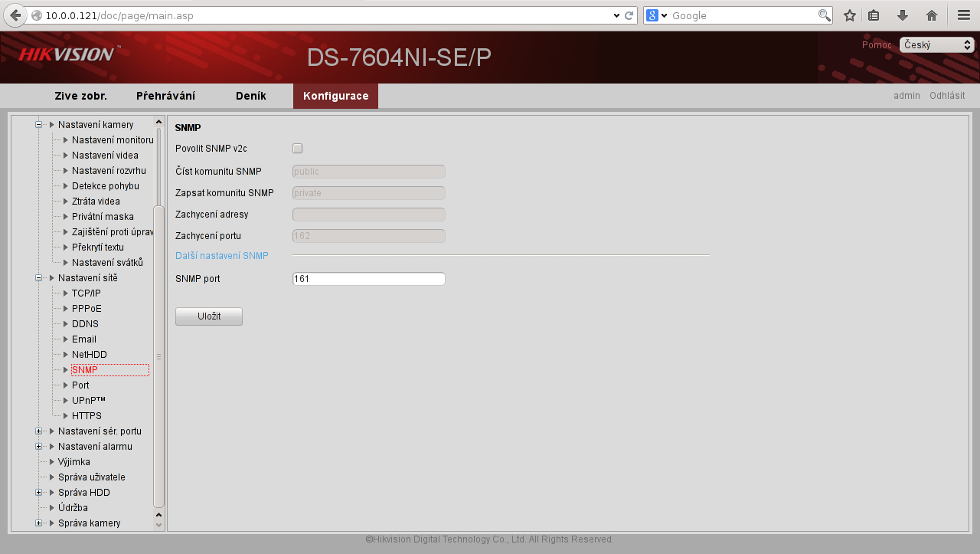Expand Nastavení alarmu tree node
Viewport: 980px width, 554px height.
tap(38, 447)
